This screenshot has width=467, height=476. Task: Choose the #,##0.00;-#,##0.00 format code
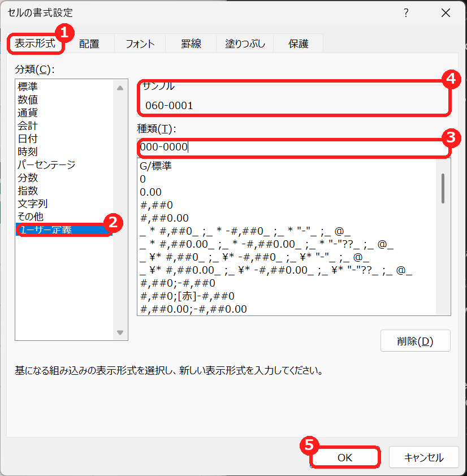287,309
